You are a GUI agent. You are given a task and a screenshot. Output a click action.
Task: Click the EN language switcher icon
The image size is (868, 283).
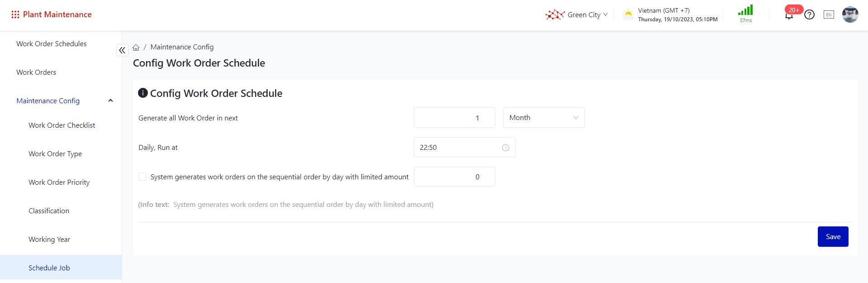(x=829, y=14)
